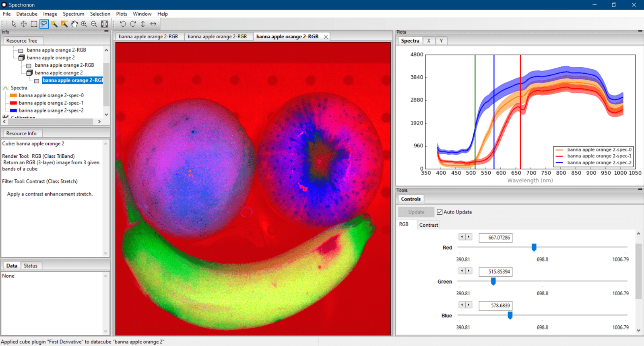
Task: Collapse the Plots panel with its dash icon
Action: (x=640, y=31)
